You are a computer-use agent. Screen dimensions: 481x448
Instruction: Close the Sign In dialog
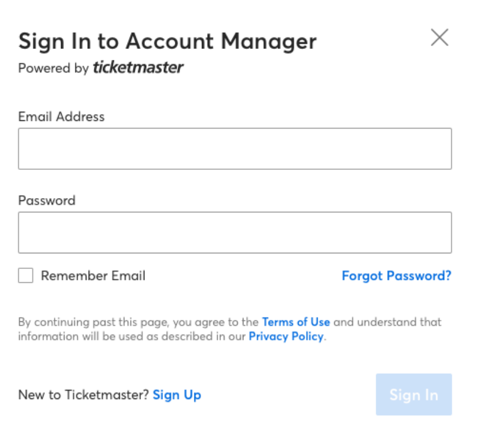click(x=440, y=38)
